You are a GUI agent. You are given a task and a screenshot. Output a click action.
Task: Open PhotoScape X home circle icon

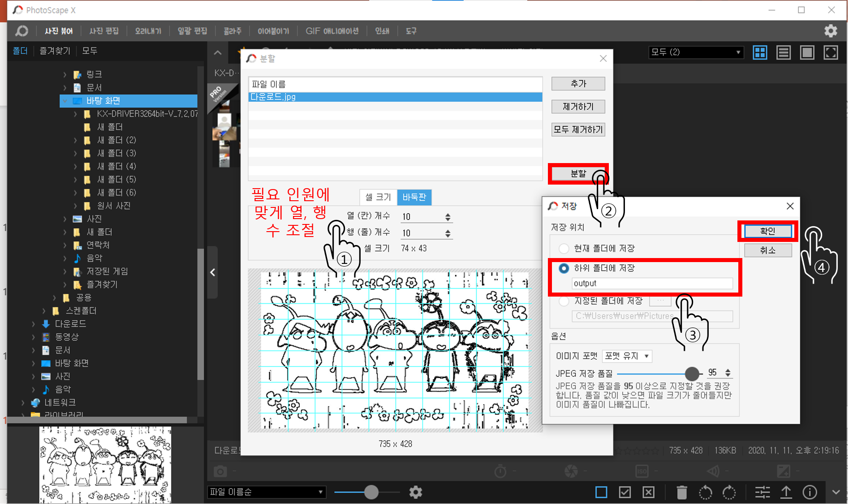click(22, 31)
